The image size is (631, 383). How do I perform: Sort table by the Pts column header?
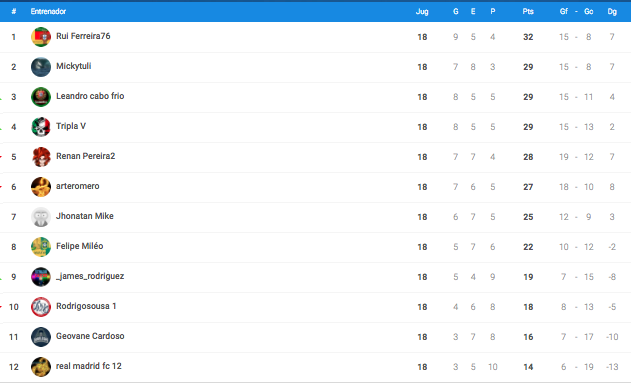pyautogui.click(x=528, y=11)
